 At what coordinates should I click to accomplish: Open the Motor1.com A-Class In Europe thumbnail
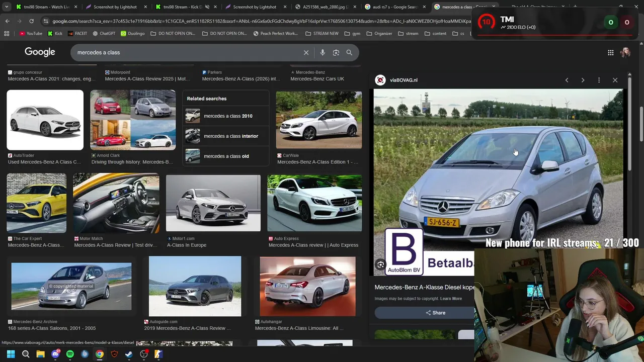[213, 203]
